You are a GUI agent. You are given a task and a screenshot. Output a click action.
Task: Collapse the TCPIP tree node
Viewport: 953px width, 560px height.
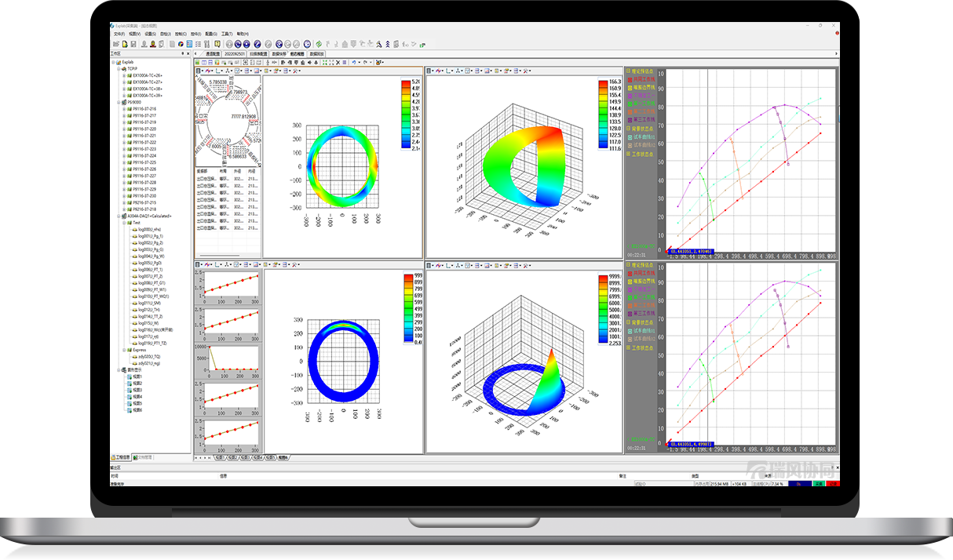pos(119,69)
